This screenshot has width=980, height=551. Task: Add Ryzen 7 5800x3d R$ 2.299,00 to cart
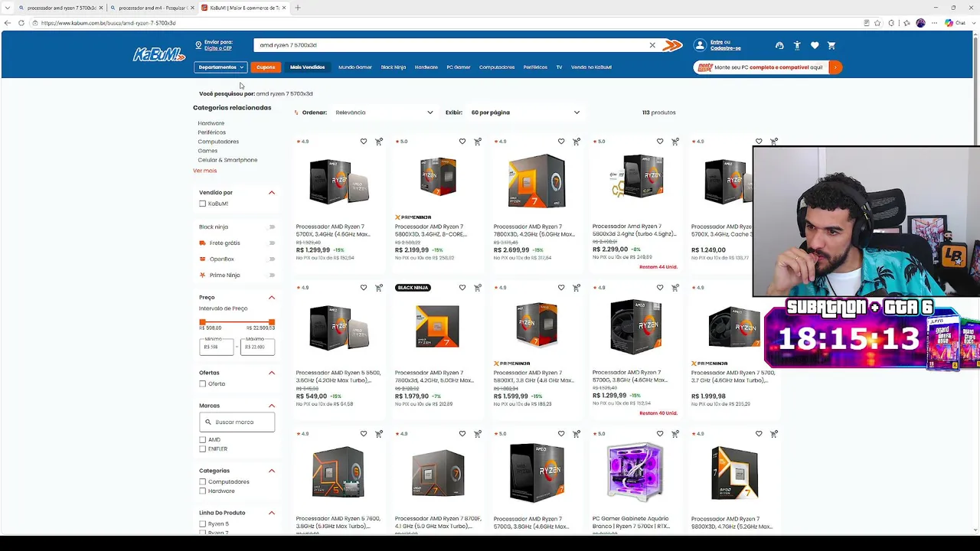(675, 142)
